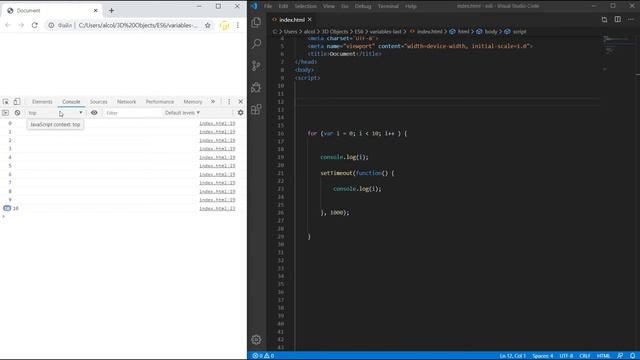The image size is (640, 360).
Task: Switch to the Sources tab
Action: [98, 102]
